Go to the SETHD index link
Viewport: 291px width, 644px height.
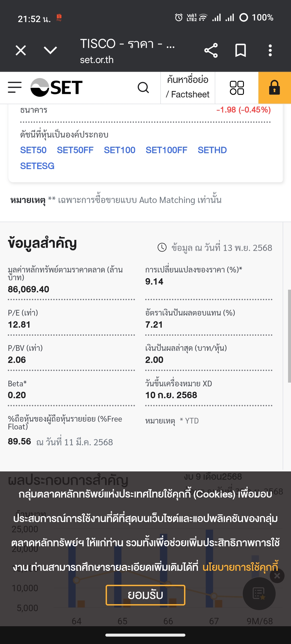pos(212,150)
